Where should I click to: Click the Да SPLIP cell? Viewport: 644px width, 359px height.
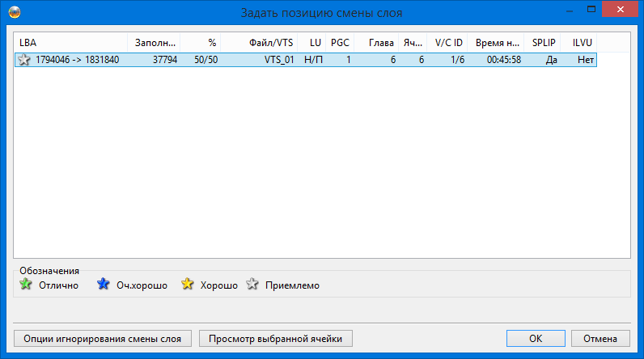552,60
